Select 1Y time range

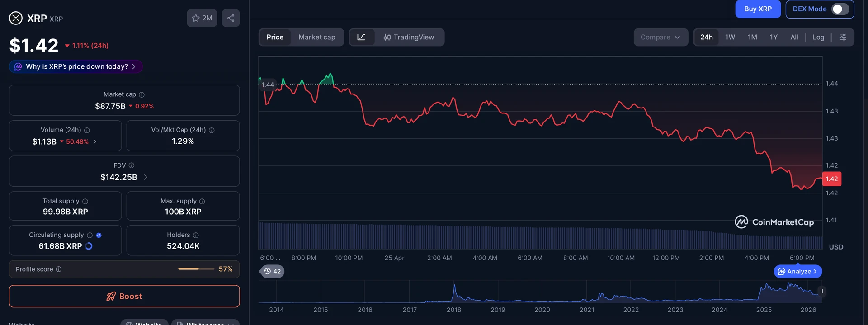(774, 37)
